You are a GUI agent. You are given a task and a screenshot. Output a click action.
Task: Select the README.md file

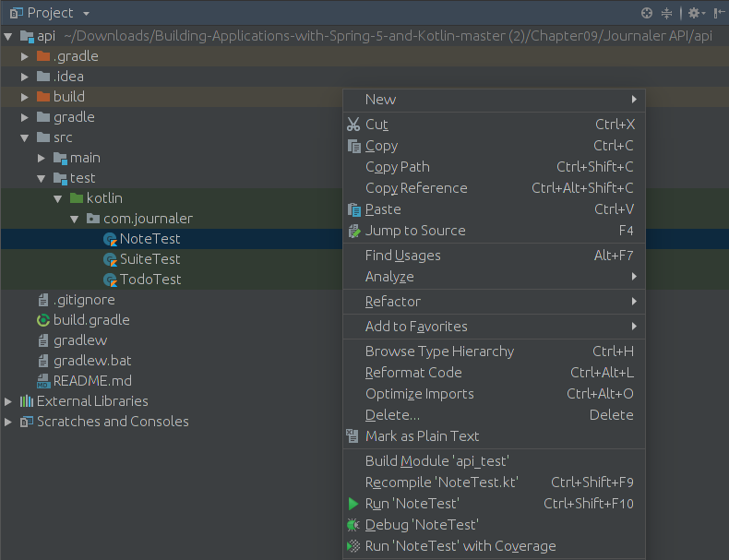click(x=92, y=381)
